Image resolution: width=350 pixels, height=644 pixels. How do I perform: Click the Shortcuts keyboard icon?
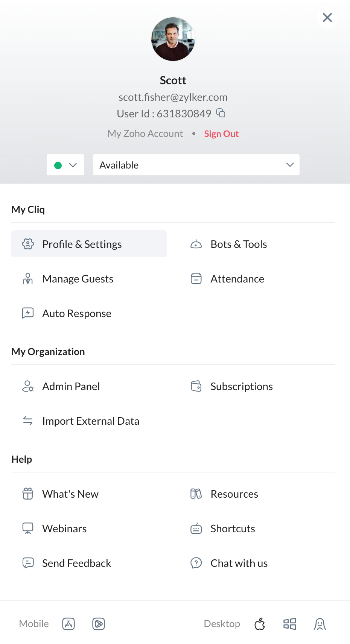[x=196, y=529]
